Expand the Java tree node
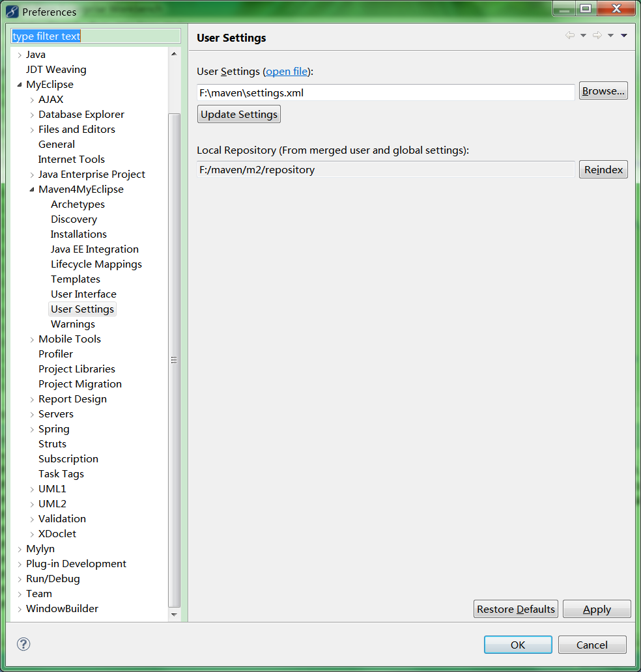This screenshot has width=641, height=672. pos(20,55)
